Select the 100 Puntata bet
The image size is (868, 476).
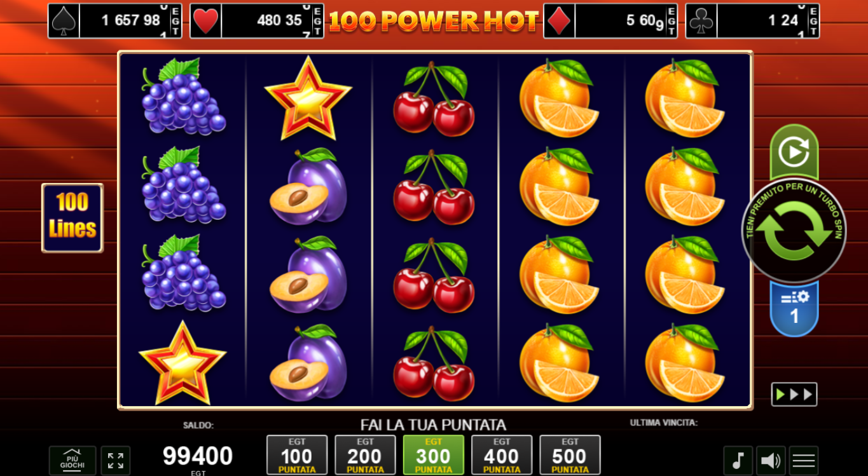pos(297,455)
